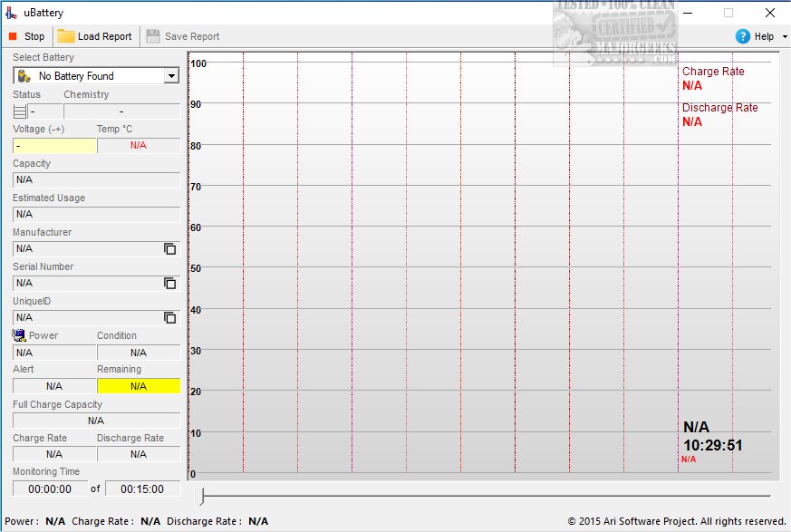Copy the Serial Number value
The image size is (791, 532).
click(170, 283)
